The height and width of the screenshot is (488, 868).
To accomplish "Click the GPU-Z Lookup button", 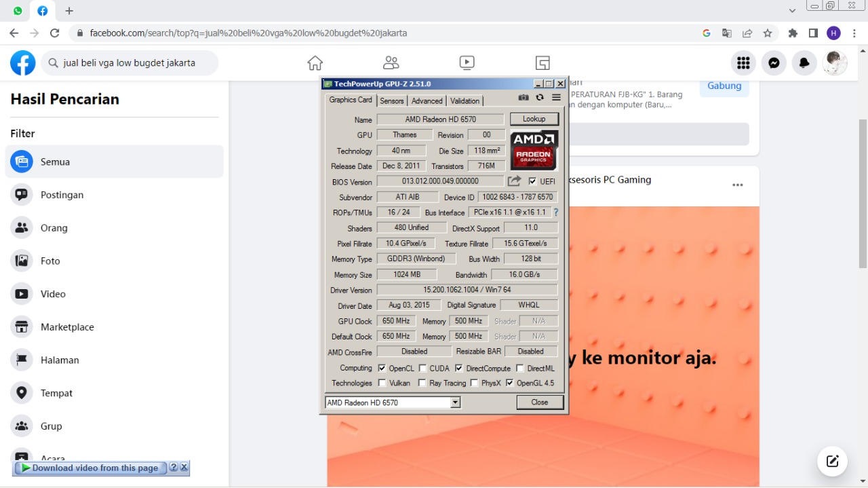I will pos(534,119).
